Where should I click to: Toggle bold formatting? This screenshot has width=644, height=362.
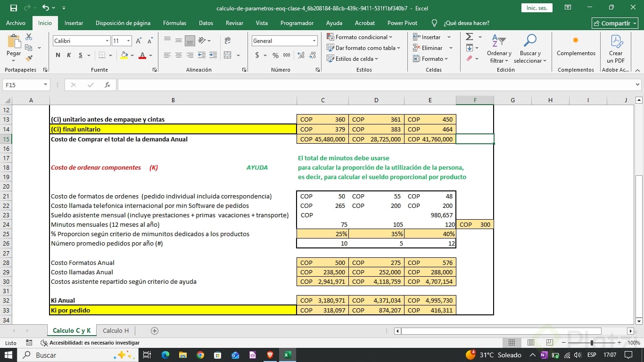coord(58,55)
